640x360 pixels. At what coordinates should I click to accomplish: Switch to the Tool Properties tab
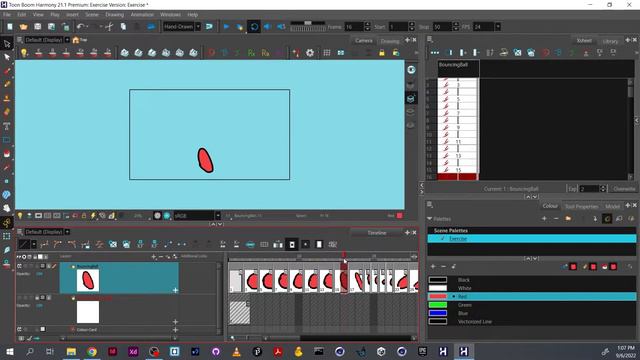tap(582, 206)
